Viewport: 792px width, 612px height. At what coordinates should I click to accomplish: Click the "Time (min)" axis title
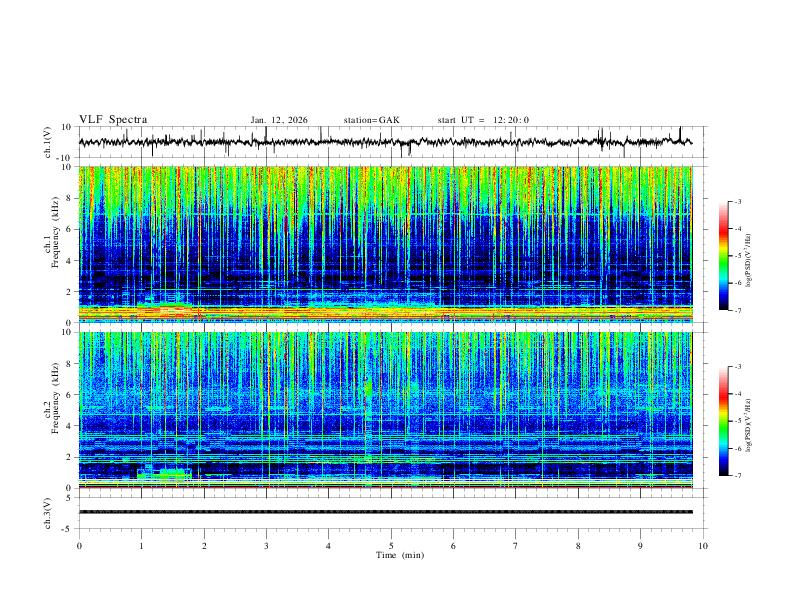pos(400,555)
